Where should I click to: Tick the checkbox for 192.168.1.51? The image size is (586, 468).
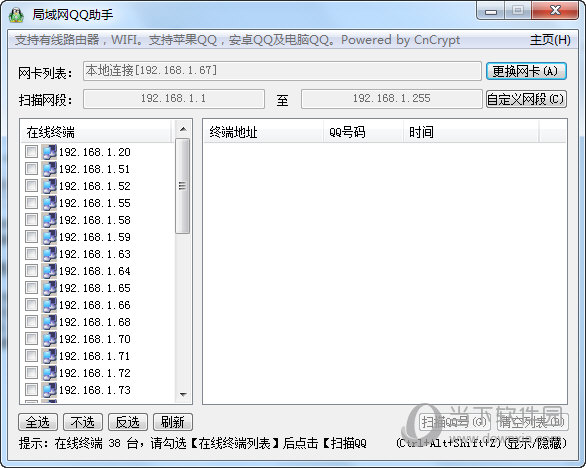[31, 169]
